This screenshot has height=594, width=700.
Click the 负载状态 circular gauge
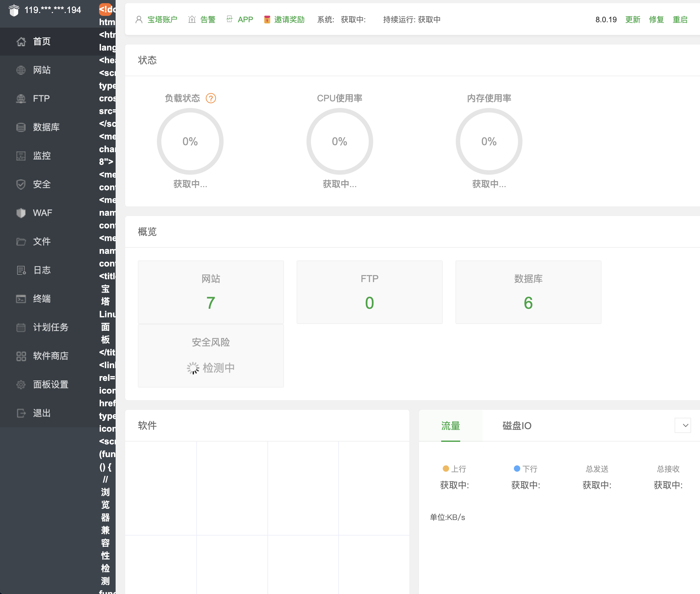(x=190, y=141)
